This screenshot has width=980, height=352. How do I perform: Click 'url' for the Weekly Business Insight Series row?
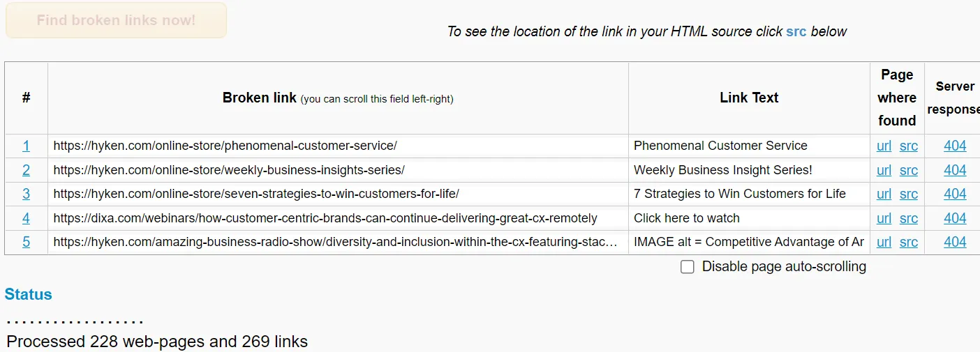pos(884,170)
